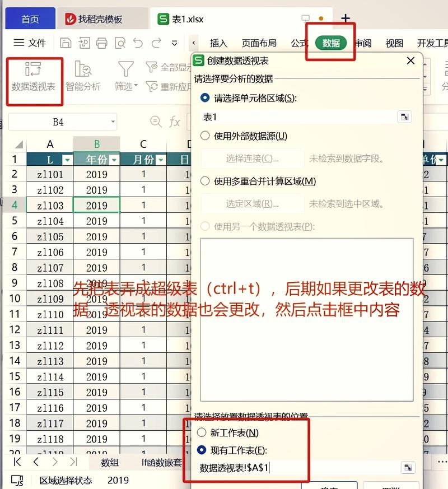Click the scroll-left chevron before 插入 tab
This screenshot has width=448, height=489.
coord(194,43)
